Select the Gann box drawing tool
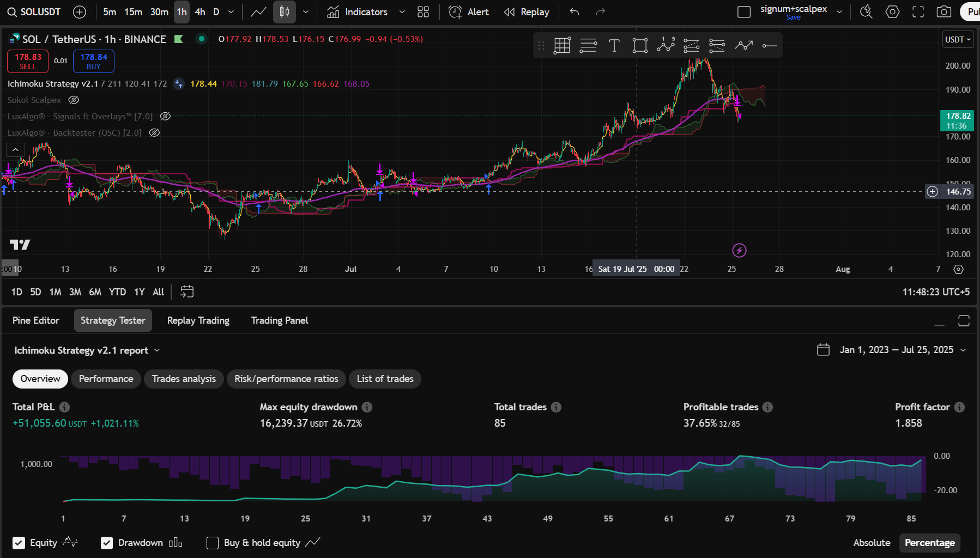The image size is (980, 558). click(x=562, y=46)
